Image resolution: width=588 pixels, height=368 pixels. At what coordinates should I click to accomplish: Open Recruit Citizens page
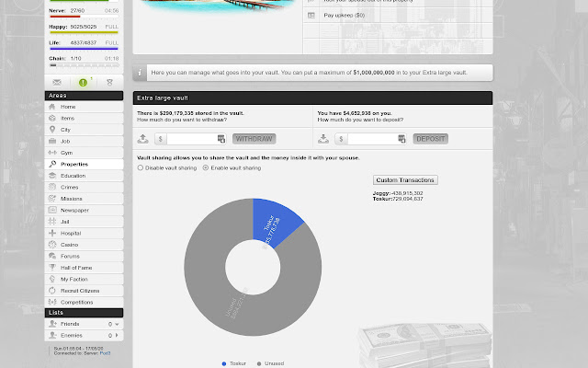point(84,291)
